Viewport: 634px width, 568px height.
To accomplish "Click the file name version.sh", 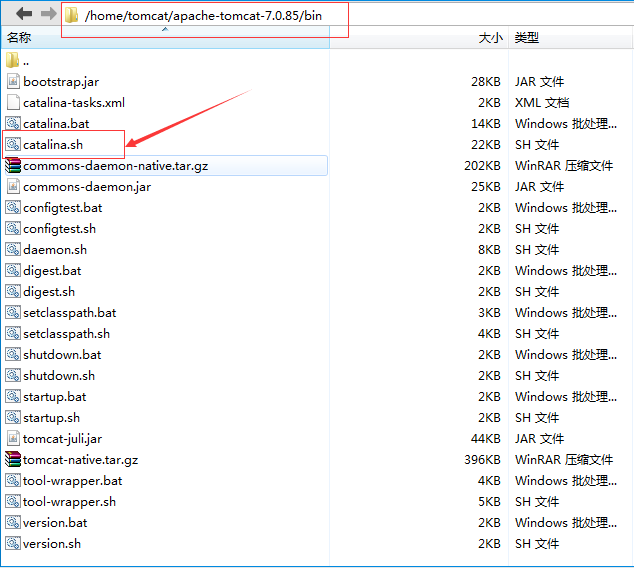I will click(52, 544).
